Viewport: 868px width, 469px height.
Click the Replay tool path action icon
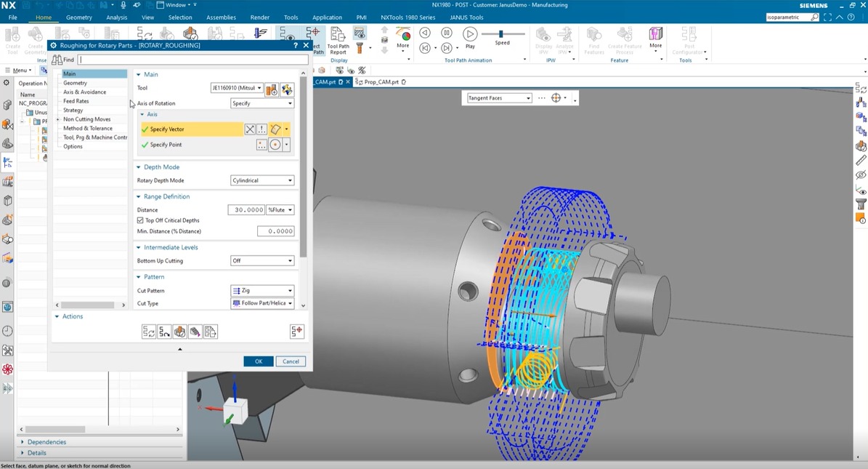click(164, 332)
